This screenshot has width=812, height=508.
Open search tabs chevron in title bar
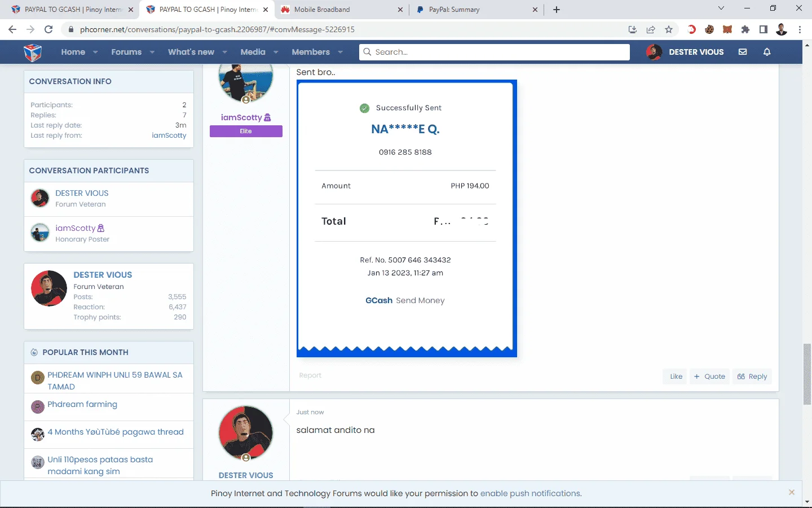click(x=721, y=8)
